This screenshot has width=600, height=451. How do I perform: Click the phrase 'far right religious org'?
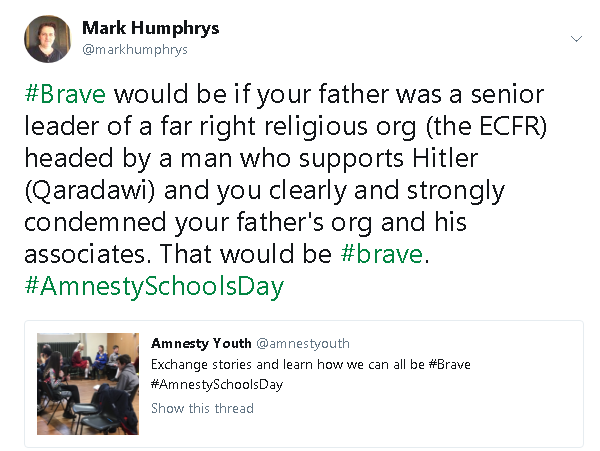(x=247, y=127)
